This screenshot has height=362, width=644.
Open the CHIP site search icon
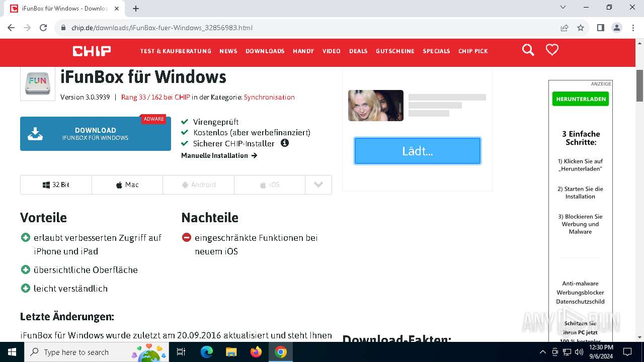(x=528, y=50)
